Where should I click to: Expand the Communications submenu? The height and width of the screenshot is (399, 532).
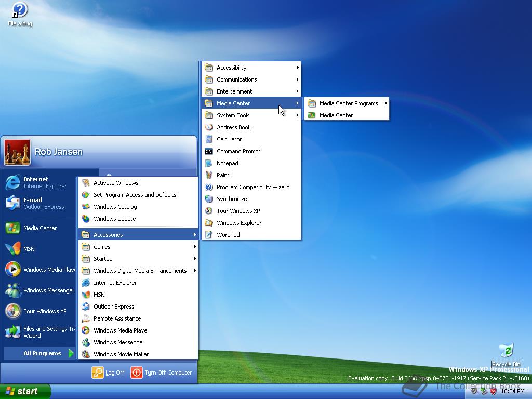tap(251, 79)
